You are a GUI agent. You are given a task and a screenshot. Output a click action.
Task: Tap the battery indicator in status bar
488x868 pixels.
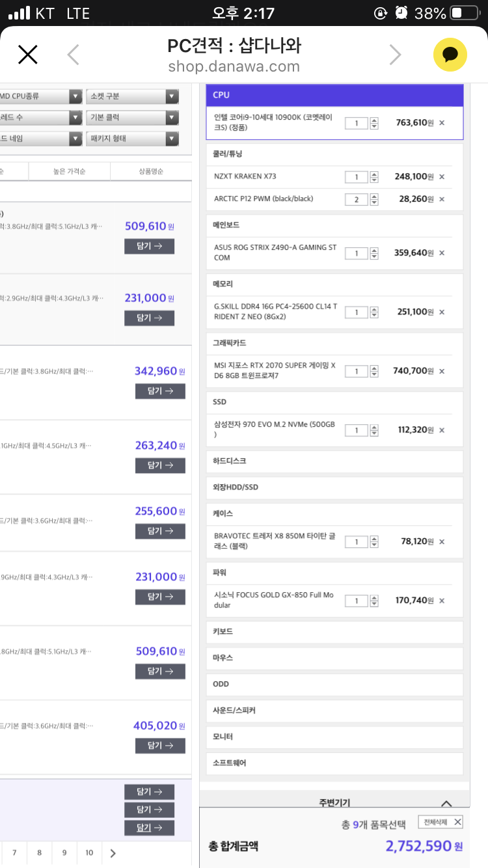[465, 13]
